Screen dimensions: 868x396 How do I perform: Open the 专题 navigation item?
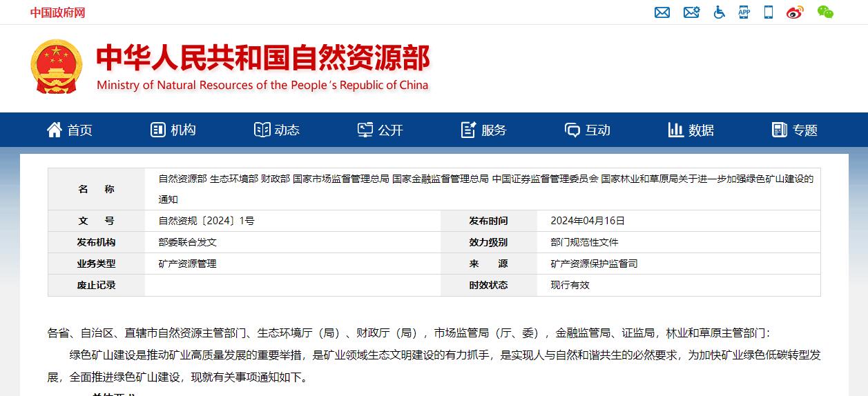click(x=795, y=130)
